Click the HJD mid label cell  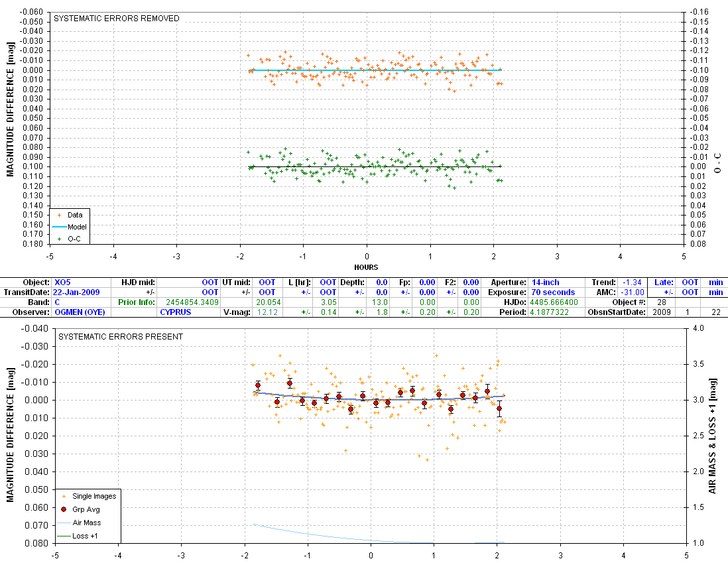pyautogui.click(x=138, y=282)
